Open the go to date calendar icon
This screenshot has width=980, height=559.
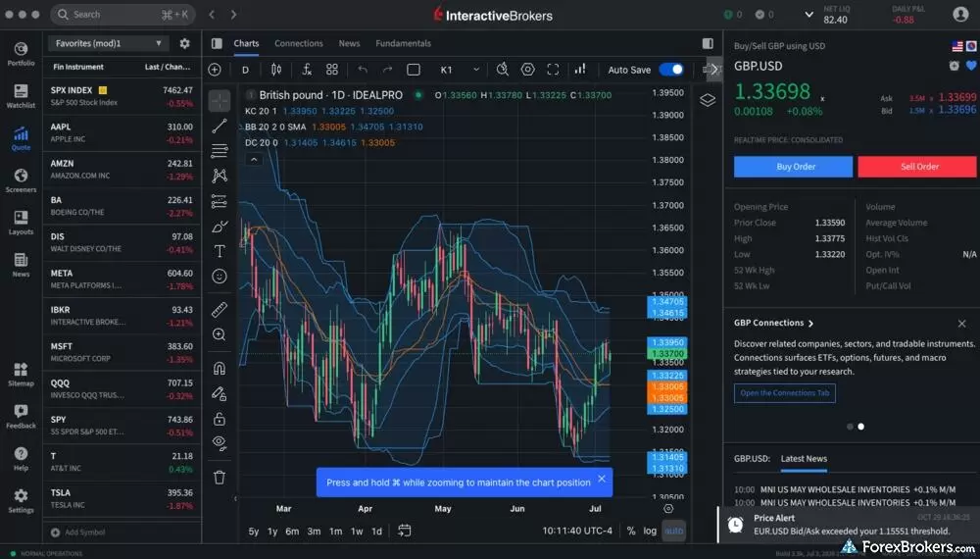point(405,531)
